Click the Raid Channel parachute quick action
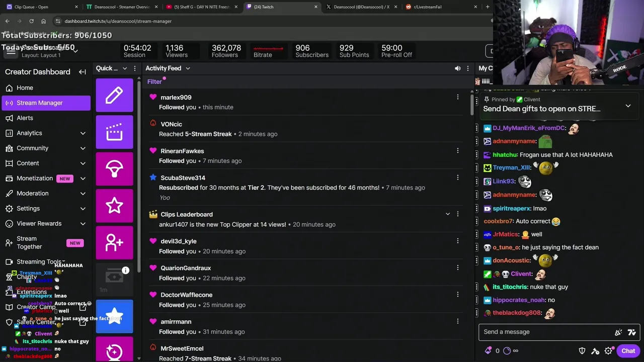The height and width of the screenshot is (362, 644). coord(114,169)
